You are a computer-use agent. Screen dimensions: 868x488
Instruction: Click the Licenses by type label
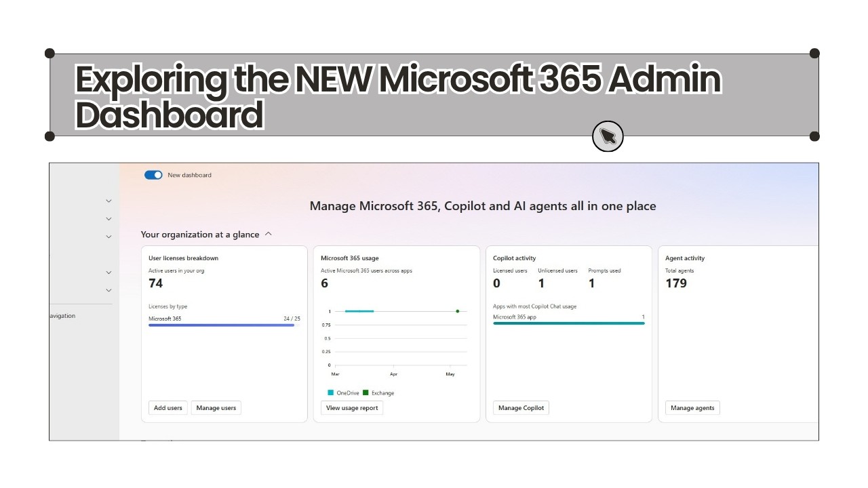coord(168,306)
